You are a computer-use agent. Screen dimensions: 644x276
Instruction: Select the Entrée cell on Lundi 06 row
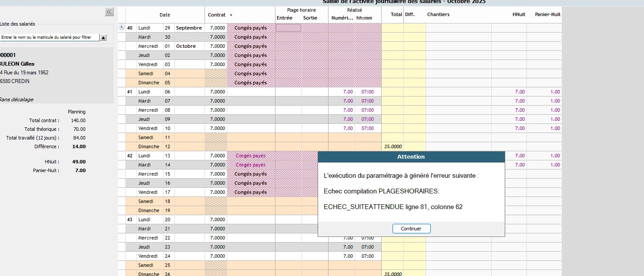(288, 92)
